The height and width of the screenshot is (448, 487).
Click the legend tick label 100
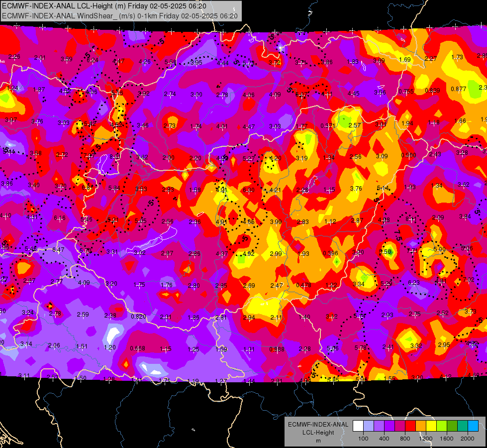click(363, 439)
